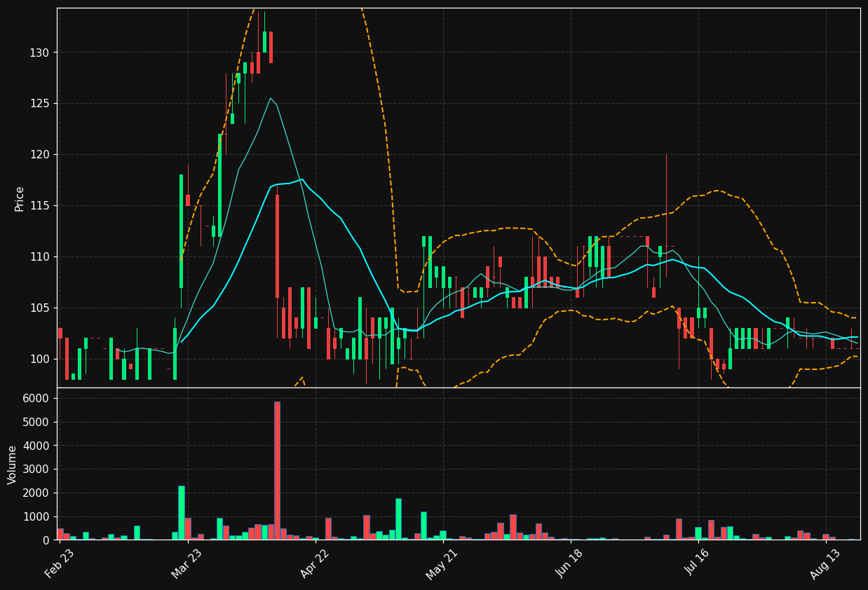Select the 115 price tick label
The height and width of the screenshot is (590, 868).
pos(39,206)
